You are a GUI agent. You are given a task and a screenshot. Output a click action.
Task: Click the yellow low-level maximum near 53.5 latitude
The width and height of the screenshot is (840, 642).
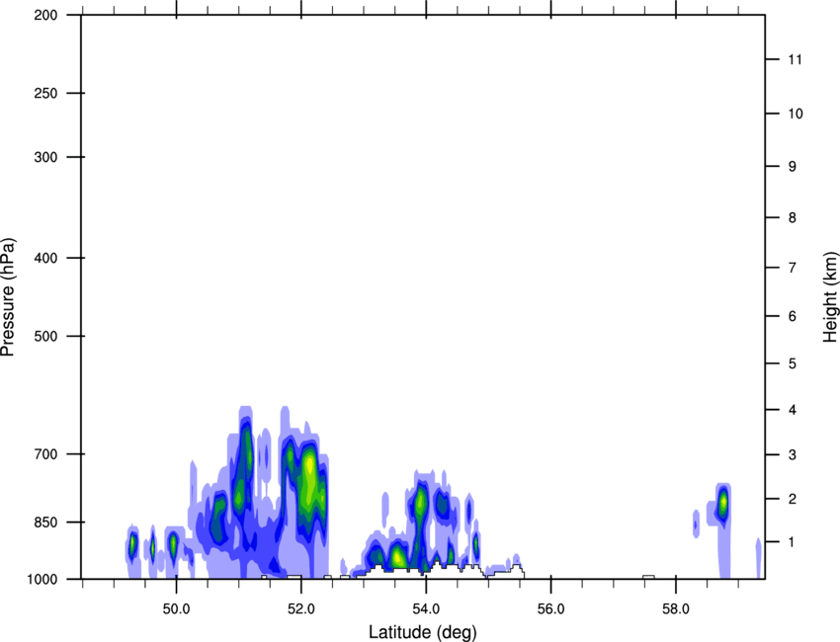click(397, 557)
